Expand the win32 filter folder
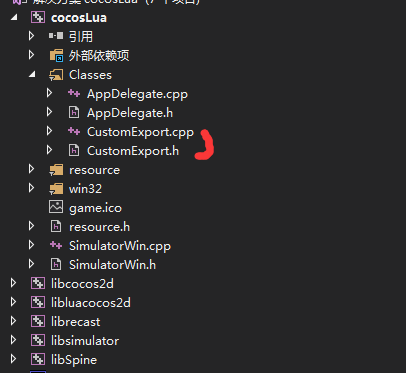The image size is (406, 373). pos(31,188)
